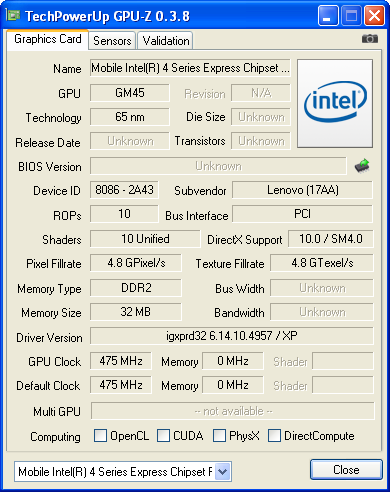The image size is (390, 492).
Task: Click the Memory Size field 32 MB
Action: pos(136,312)
